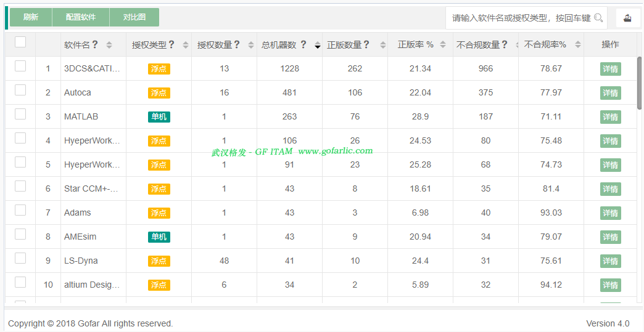Sort by 正版率 % using sort arrows
This screenshot has width=644, height=332.
click(443, 45)
